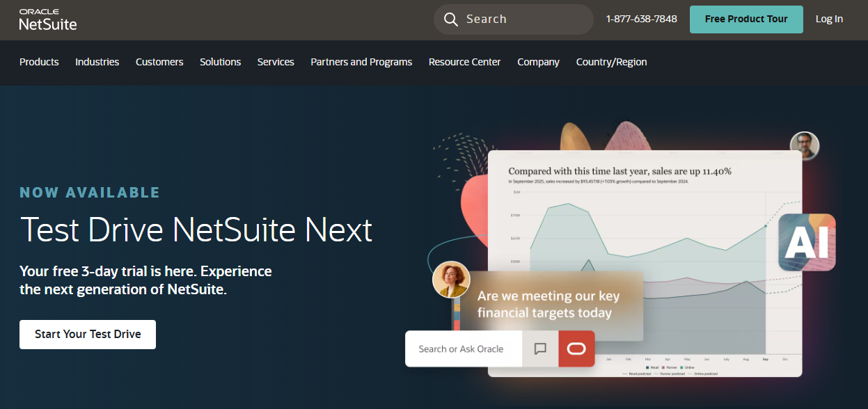The width and height of the screenshot is (868, 409).
Task: Open the Services menu
Action: pos(276,62)
